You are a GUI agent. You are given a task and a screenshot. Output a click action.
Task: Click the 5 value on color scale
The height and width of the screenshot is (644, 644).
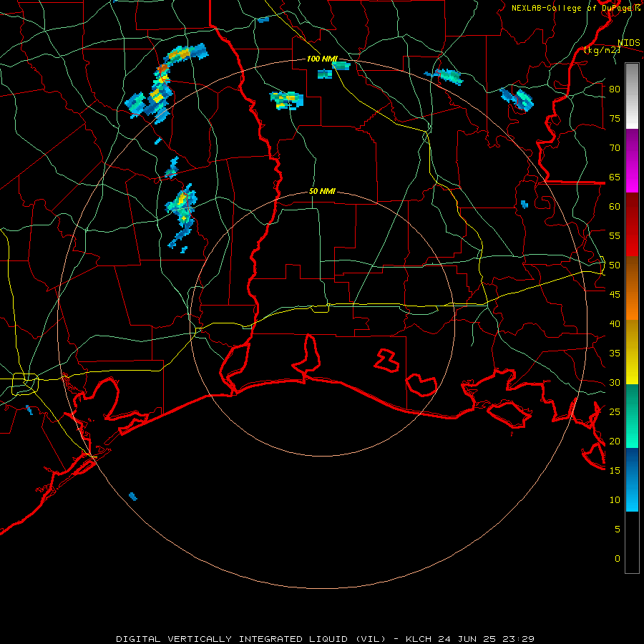pyautogui.click(x=618, y=530)
